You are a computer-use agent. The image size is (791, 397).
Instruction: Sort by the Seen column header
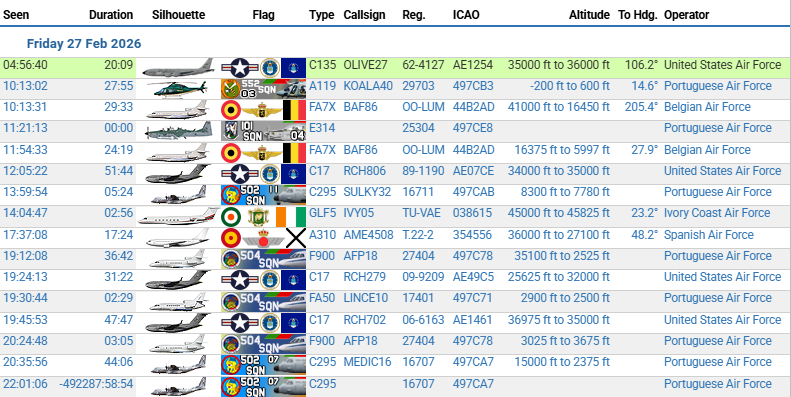pos(16,15)
